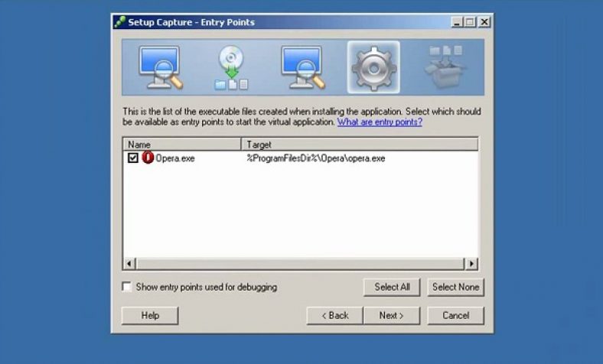Sort list by the Name column header
This screenshot has width=603, height=364.
182,145
